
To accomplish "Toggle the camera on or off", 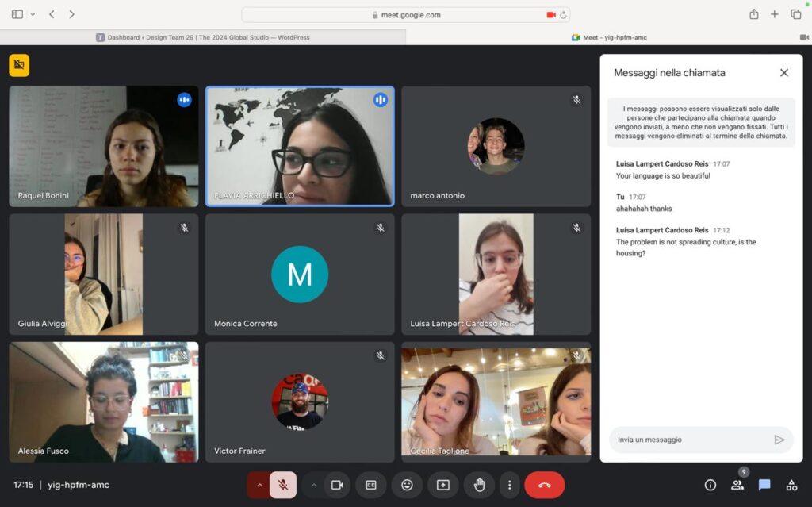I will pyautogui.click(x=337, y=485).
